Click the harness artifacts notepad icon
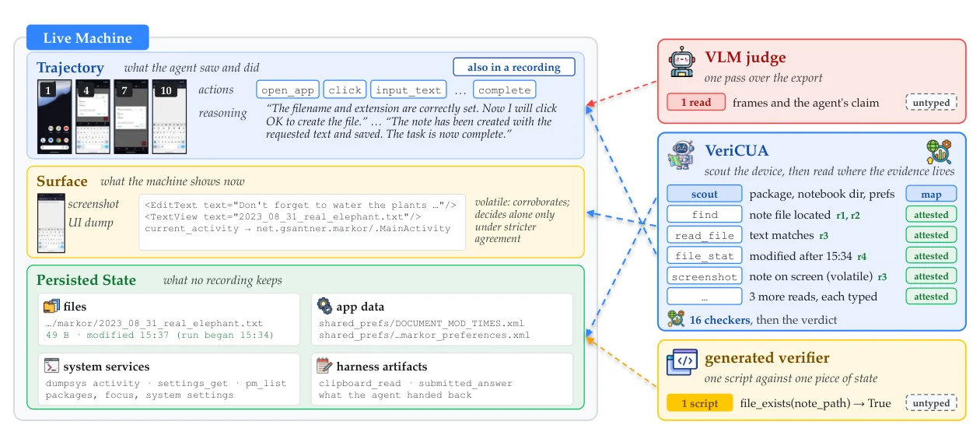 324,366
